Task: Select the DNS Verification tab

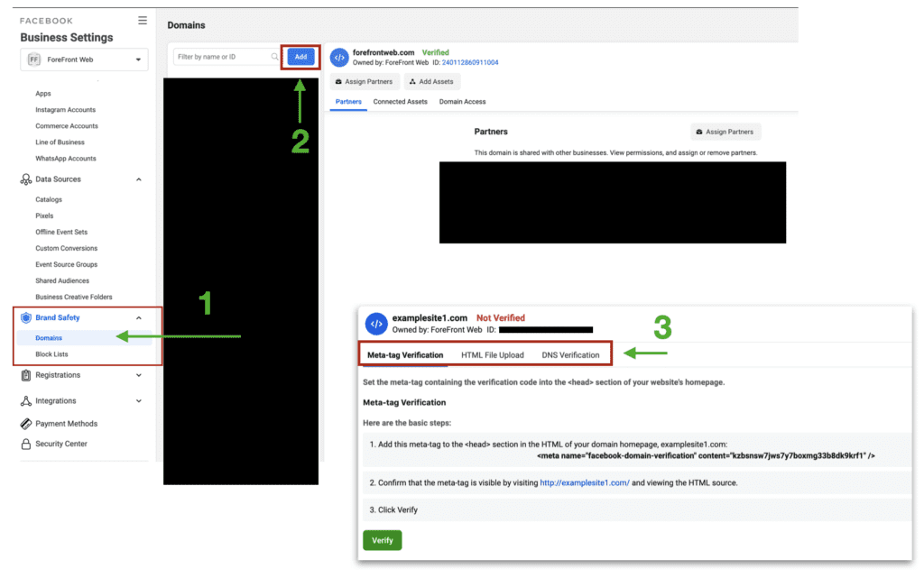Action: point(570,355)
